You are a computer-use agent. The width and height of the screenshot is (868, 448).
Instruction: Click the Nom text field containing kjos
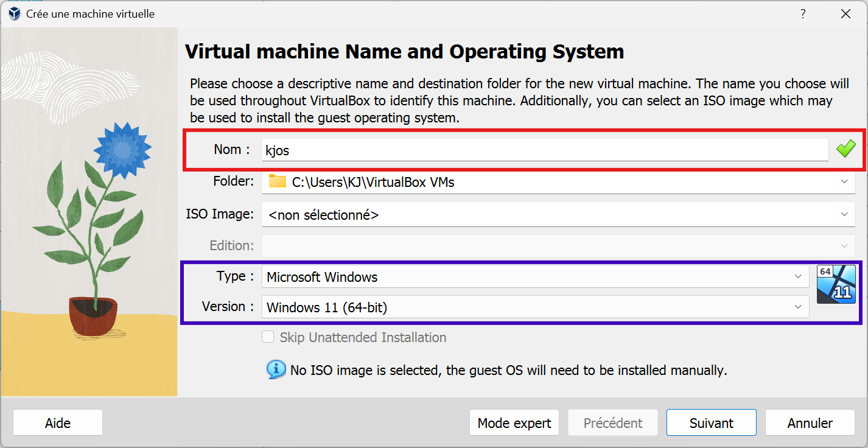pyautogui.click(x=545, y=150)
